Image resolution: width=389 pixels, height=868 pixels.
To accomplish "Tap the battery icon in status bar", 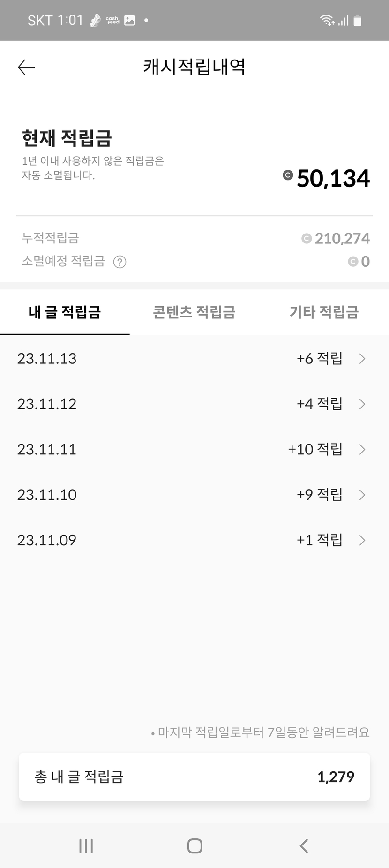I will (x=358, y=21).
